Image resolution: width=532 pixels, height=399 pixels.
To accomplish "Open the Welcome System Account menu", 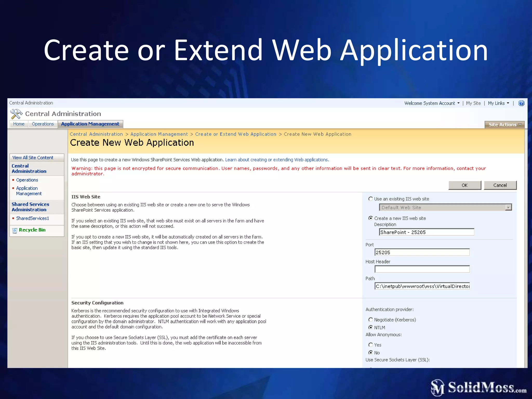I will (432, 103).
